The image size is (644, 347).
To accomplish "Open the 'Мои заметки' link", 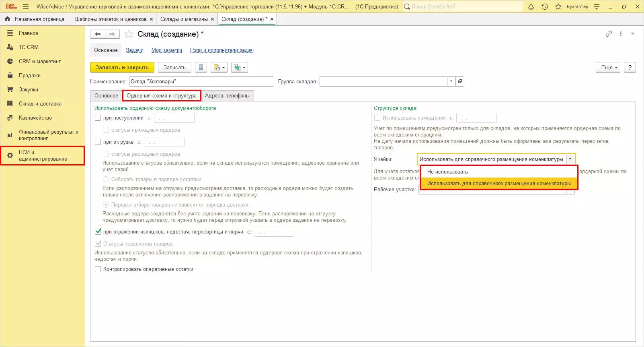I will (166, 50).
